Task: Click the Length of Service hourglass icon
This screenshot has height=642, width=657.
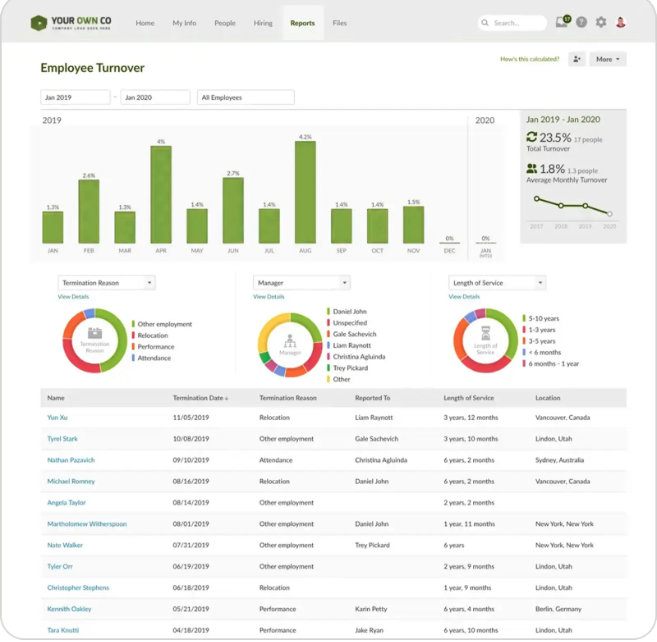Action: (486, 334)
